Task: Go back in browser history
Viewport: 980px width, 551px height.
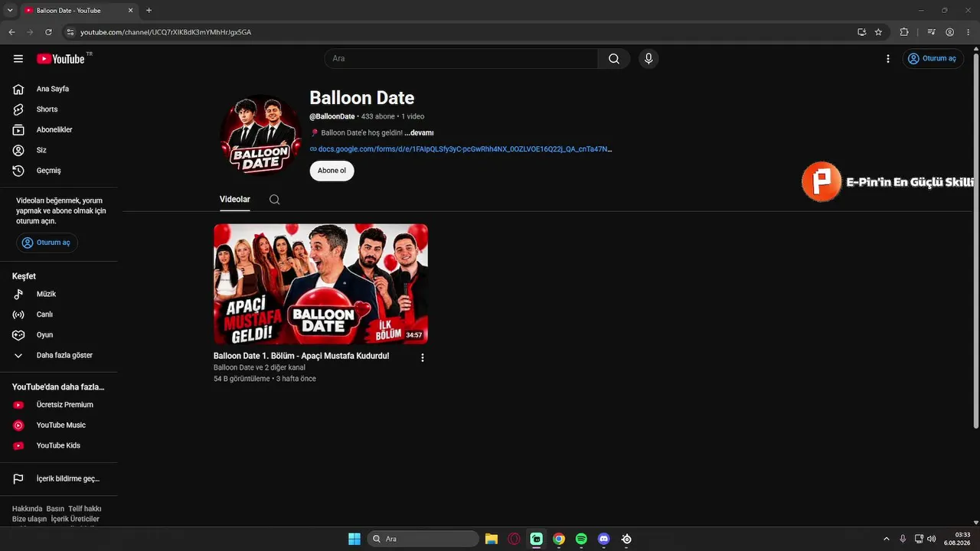Action: click(11, 32)
